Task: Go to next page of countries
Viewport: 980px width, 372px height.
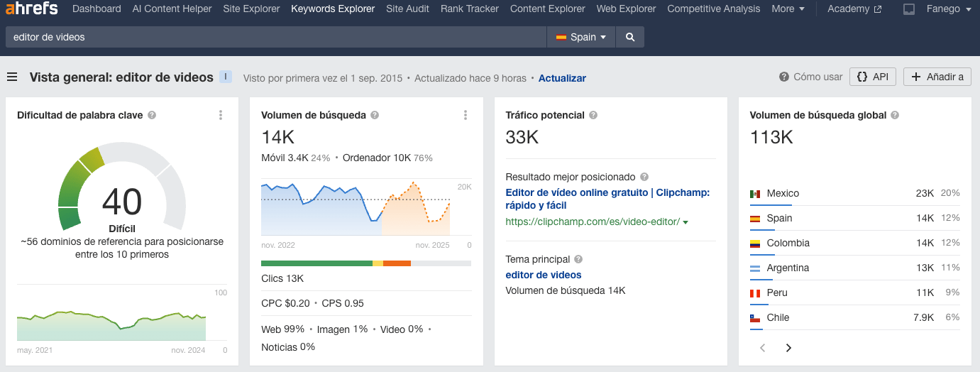Action: [x=788, y=348]
